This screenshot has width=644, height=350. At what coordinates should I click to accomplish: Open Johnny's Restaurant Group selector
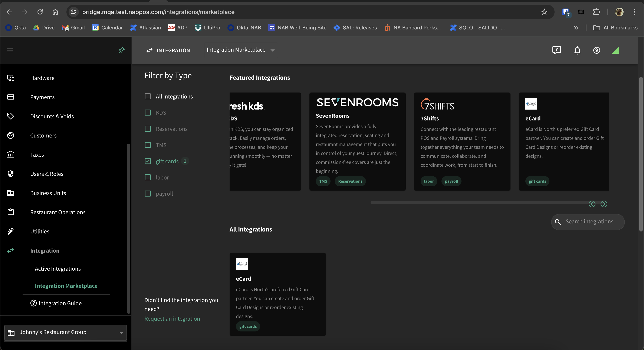click(x=66, y=333)
